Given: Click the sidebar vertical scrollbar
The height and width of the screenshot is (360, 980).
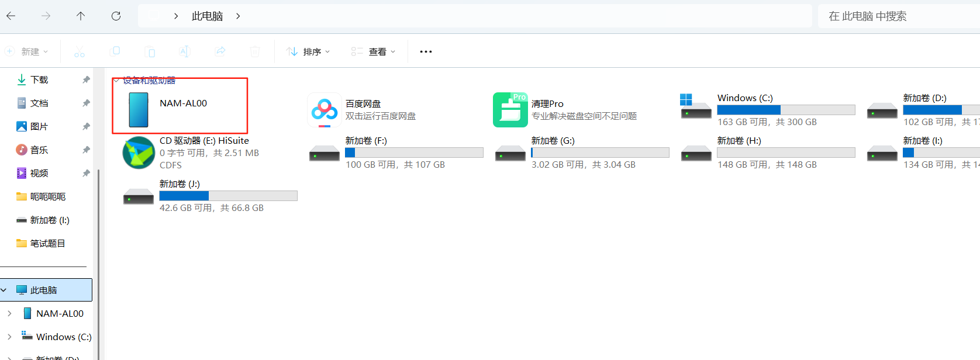Looking at the screenshot, I should click(x=98, y=264).
